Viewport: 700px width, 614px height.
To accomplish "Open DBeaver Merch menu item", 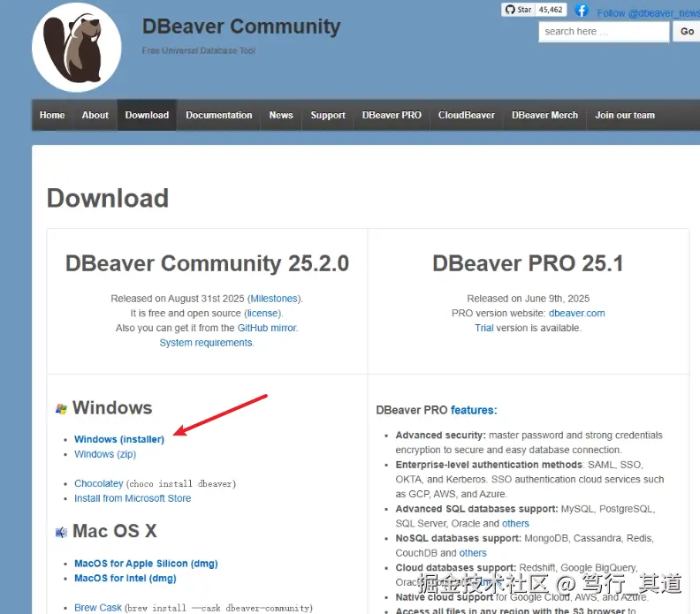I will tap(544, 115).
